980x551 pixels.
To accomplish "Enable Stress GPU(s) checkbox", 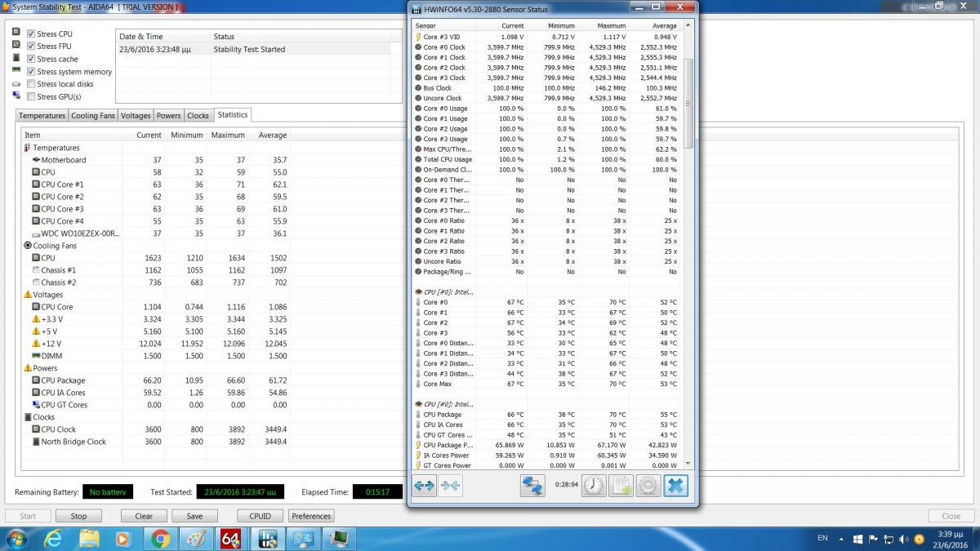I will point(31,96).
